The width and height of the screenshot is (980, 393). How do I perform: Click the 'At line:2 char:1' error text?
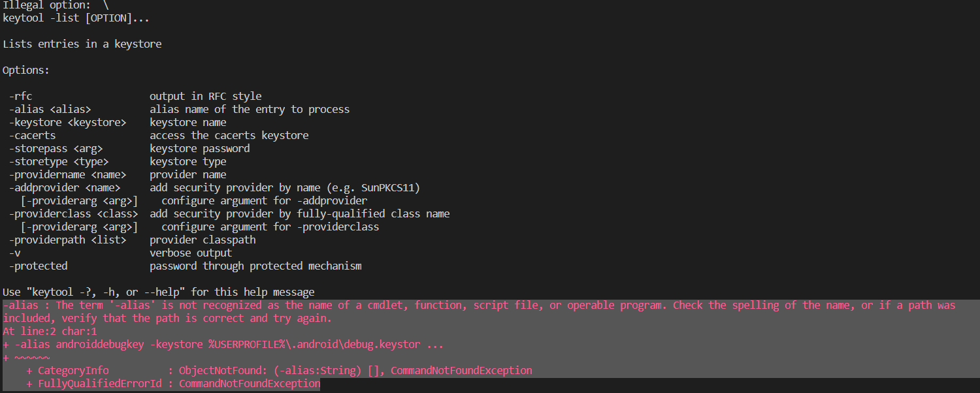[x=50, y=332]
